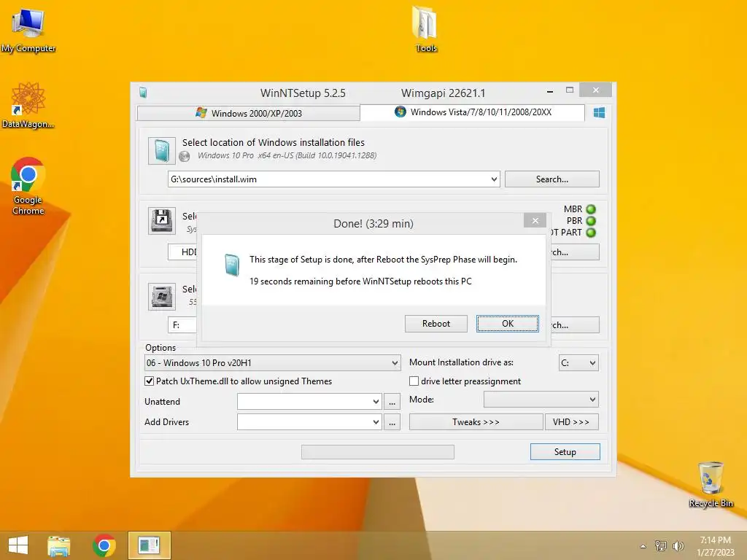This screenshot has height=560, width=747.
Task: Open Windows 10 Pro v20H1 edition dropdown
Action: coord(273,363)
